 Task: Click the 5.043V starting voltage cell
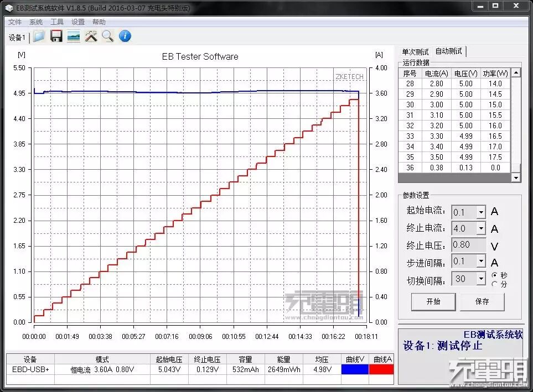(x=169, y=369)
